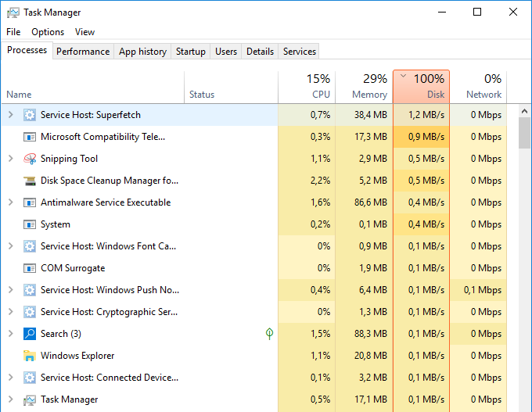
Task: Click the 0,1 Mbps network value for Push Notifications
Action: 483,290
